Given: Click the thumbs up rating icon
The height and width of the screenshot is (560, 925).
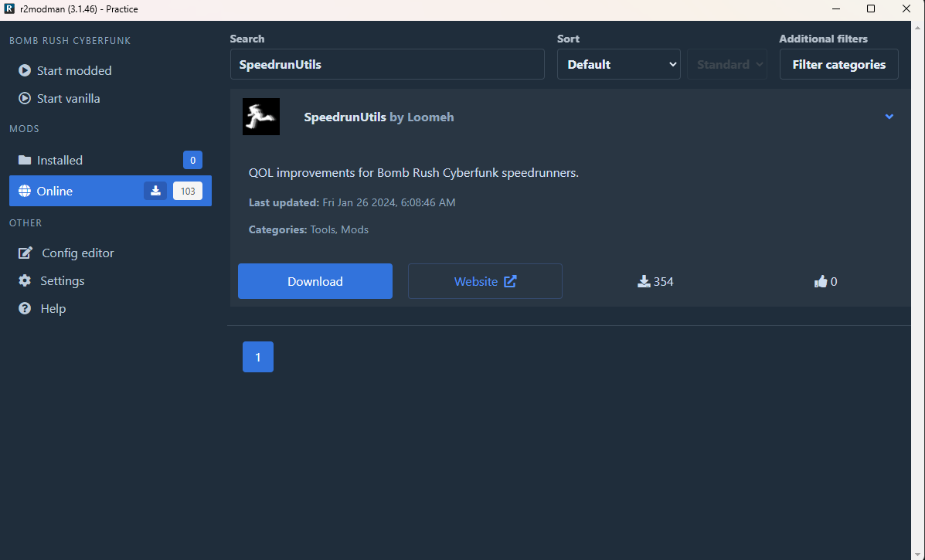Looking at the screenshot, I should [x=821, y=281].
